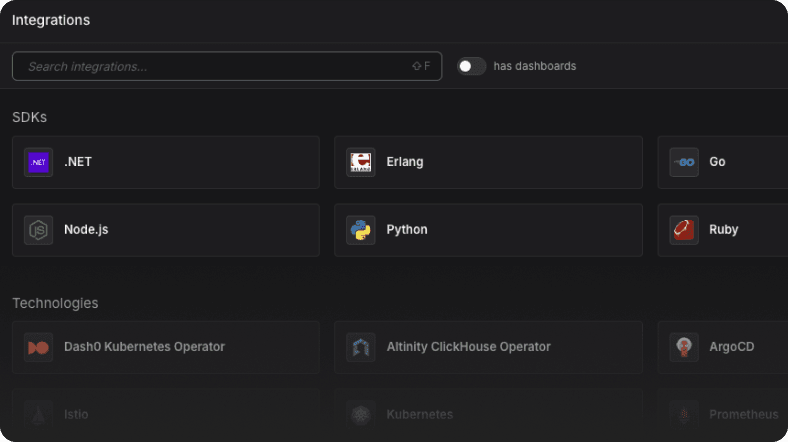
Task: Select the Go SDK label
Action: click(x=717, y=162)
